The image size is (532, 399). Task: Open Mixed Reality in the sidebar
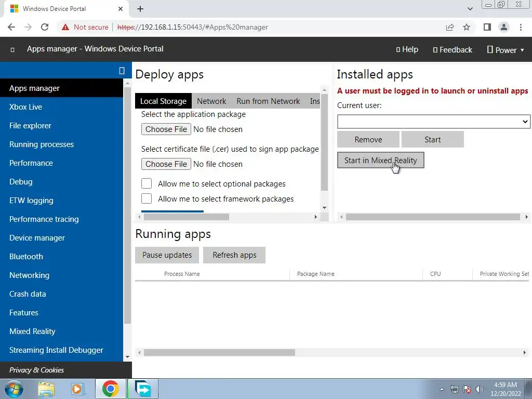point(61,331)
